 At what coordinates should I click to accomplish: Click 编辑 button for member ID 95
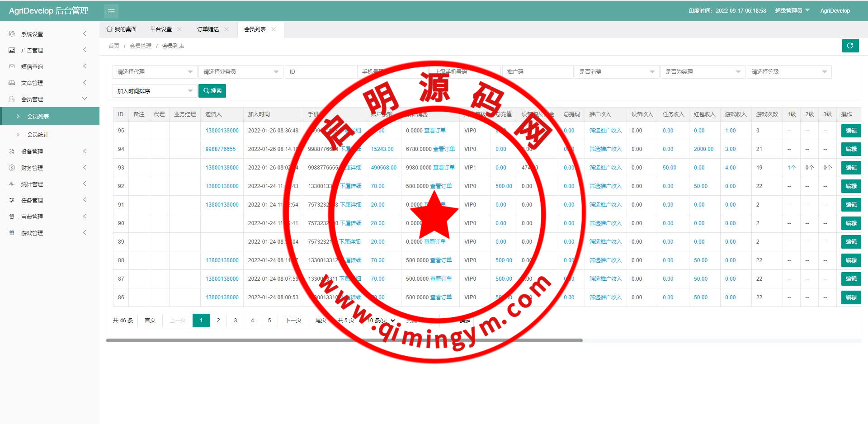click(x=851, y=131)
